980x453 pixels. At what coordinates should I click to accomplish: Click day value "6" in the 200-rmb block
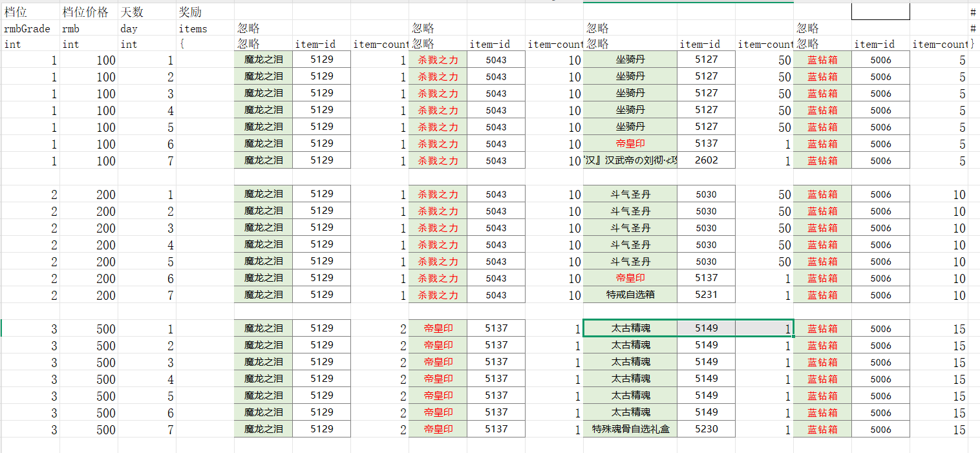147,278
